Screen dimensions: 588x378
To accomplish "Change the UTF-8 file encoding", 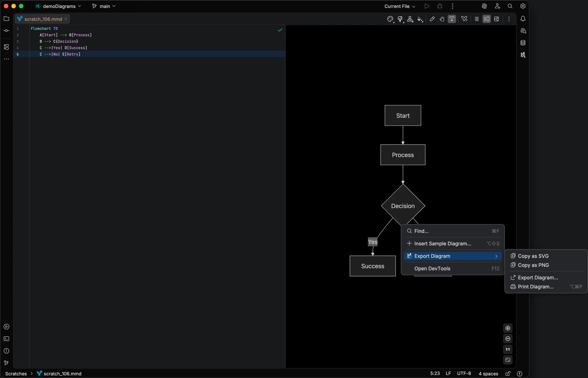I will (x=464, y=374).
